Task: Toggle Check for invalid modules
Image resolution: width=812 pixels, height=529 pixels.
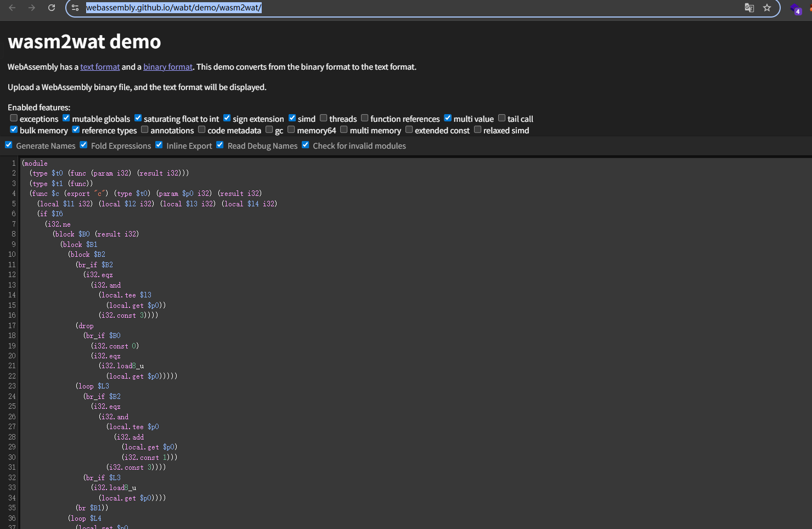Action: (305, 145)
